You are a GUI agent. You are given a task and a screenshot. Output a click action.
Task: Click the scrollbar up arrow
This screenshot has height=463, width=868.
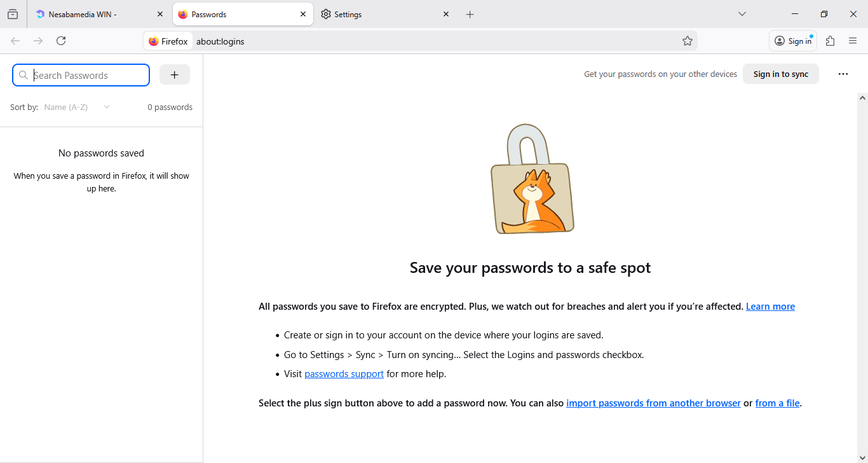(x=862, y=98)
